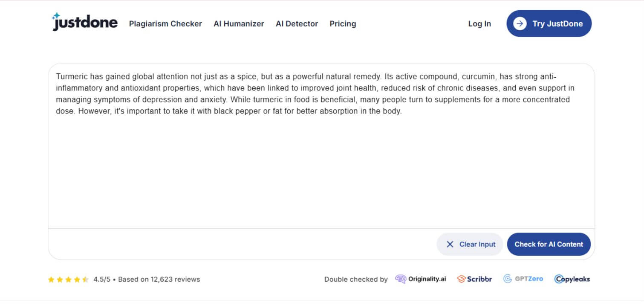The height and width of the screenshot is (306, 644).
Task: Click the Copyleaks logo
Action: point(572,279)
